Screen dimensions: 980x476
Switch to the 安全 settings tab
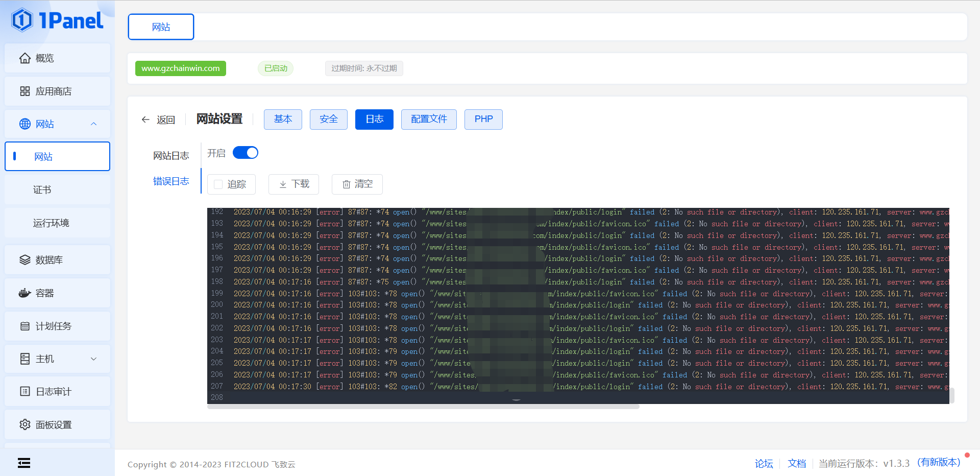pos(329,120)
